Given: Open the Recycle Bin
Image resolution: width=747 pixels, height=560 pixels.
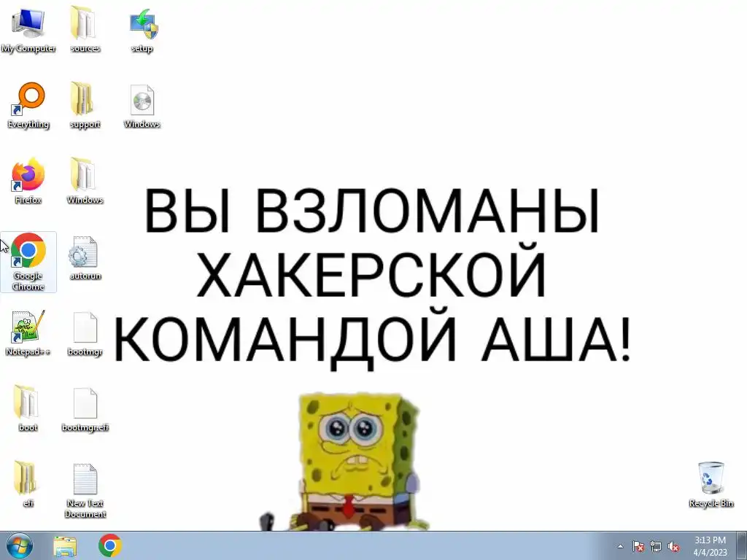Looking at the screenshot, I should click(x=711, y=484).
